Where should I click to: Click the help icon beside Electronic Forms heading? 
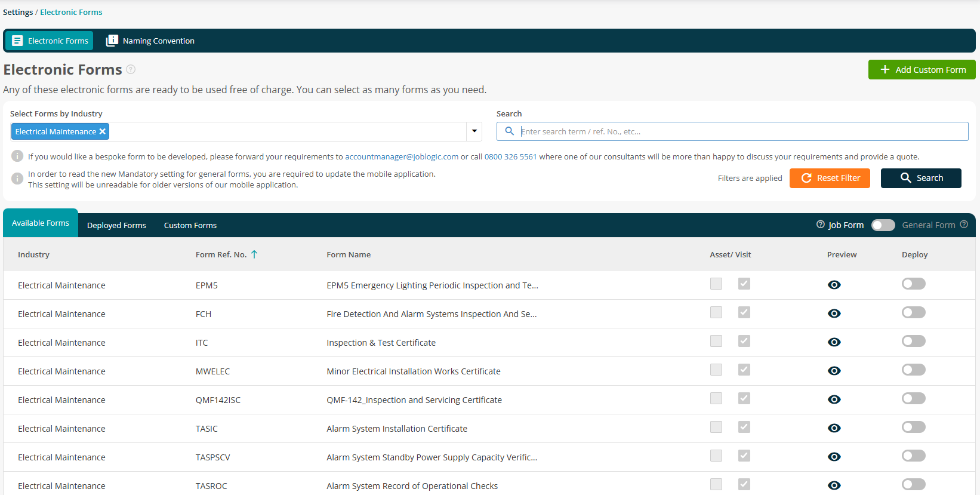[131, 69]
